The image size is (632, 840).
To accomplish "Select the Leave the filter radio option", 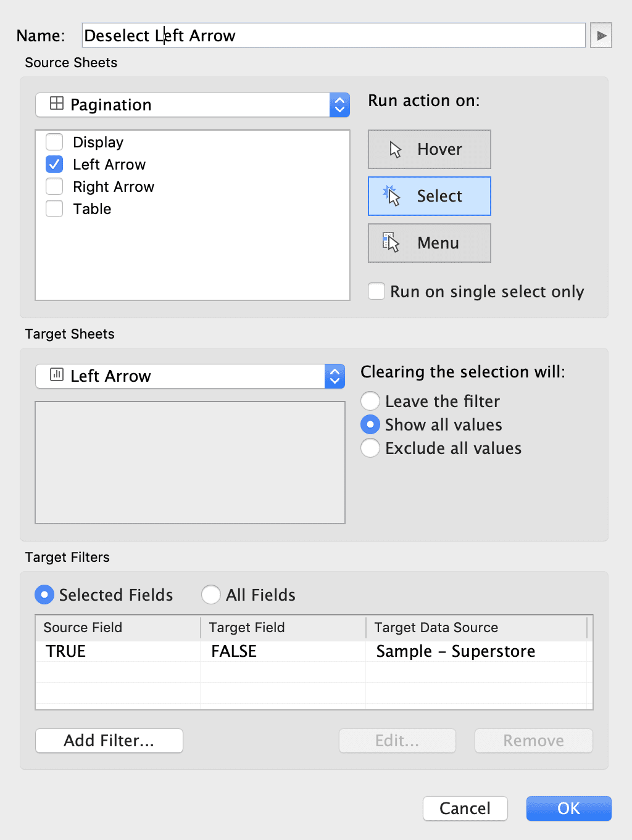I will click(x=370, y=401).
